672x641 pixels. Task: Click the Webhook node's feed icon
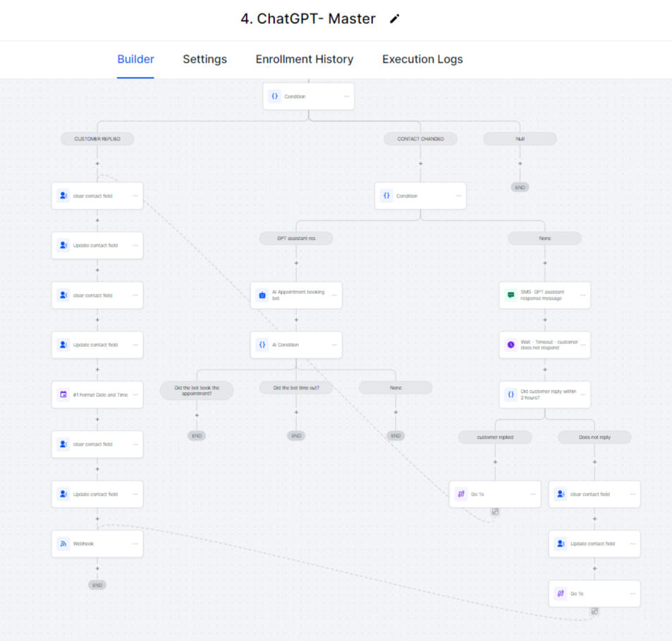click(63, 543)
